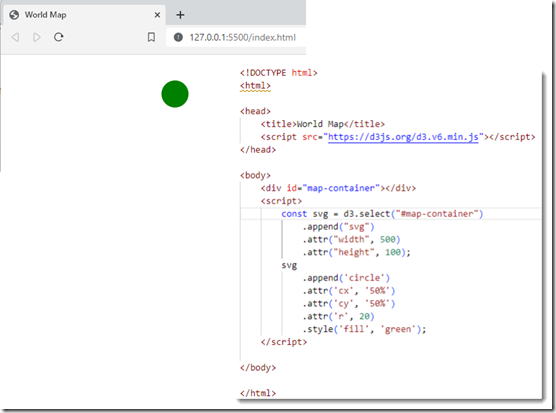
Task: Select the World Map browser tab
Action: click(83, 15)
